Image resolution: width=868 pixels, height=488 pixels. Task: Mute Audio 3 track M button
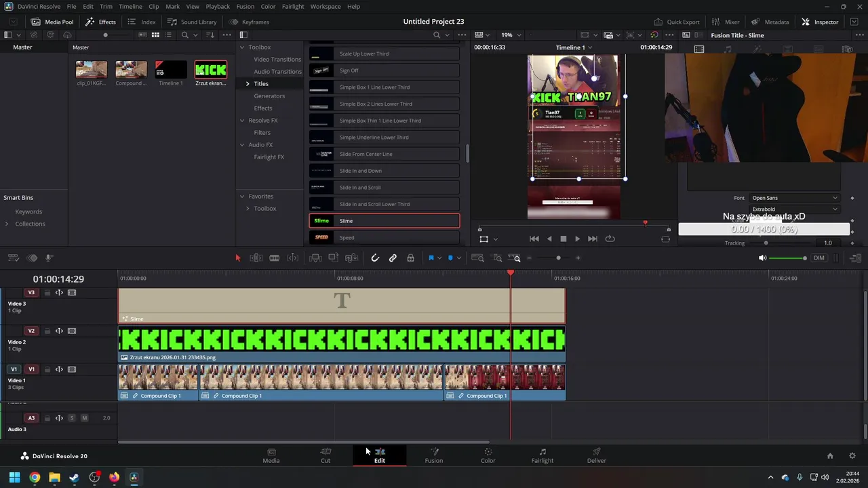84,418
